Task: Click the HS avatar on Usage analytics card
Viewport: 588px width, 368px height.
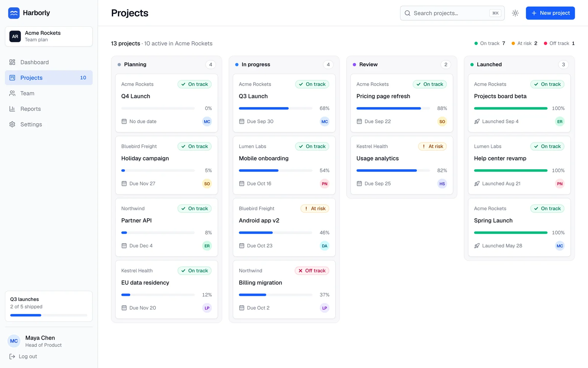Action: [442, 184]
